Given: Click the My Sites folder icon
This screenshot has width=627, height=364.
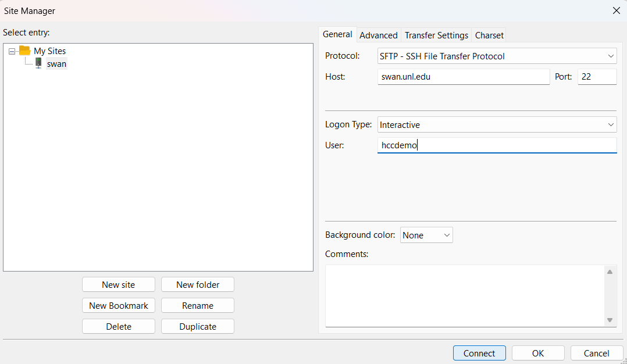Looking at the screenshot, I should (x=26, y=51).
